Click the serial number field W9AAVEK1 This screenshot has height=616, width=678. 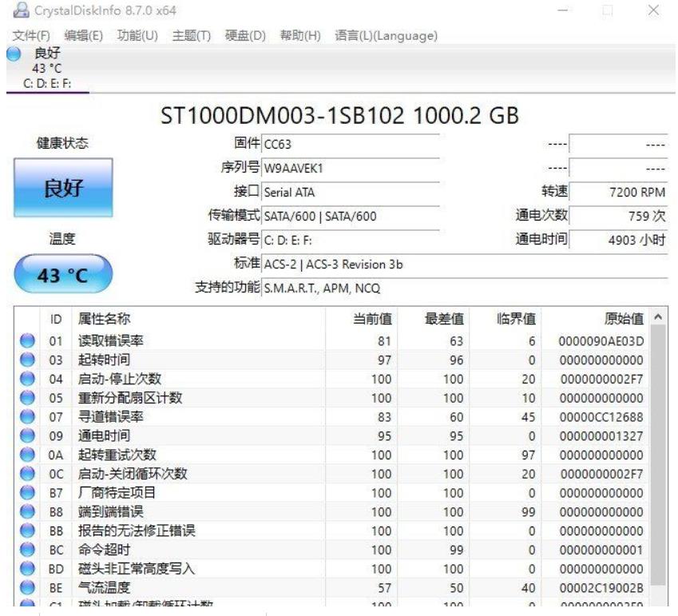[351, 169]
